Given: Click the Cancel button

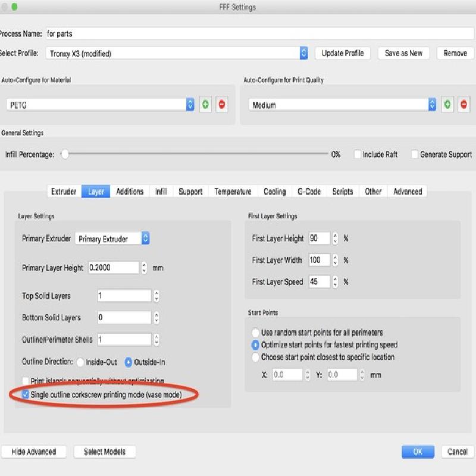Looking at the screenshot, I should pyautogui.click(x=458, y=452).
